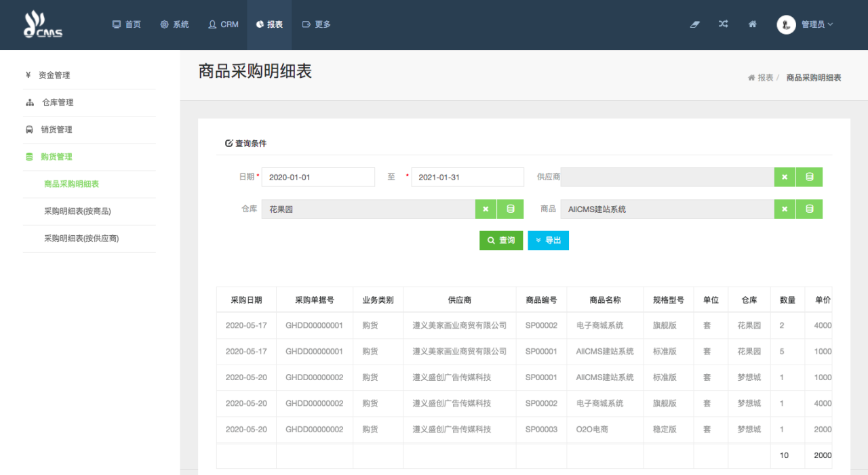
Task: Click the home icon in top bar
Action: point(752,24)
